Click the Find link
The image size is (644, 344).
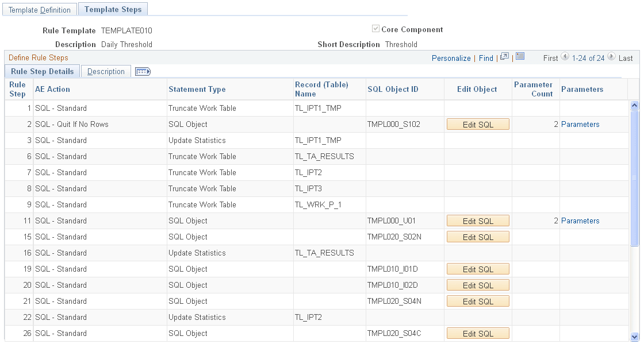[x=486, y=58]
